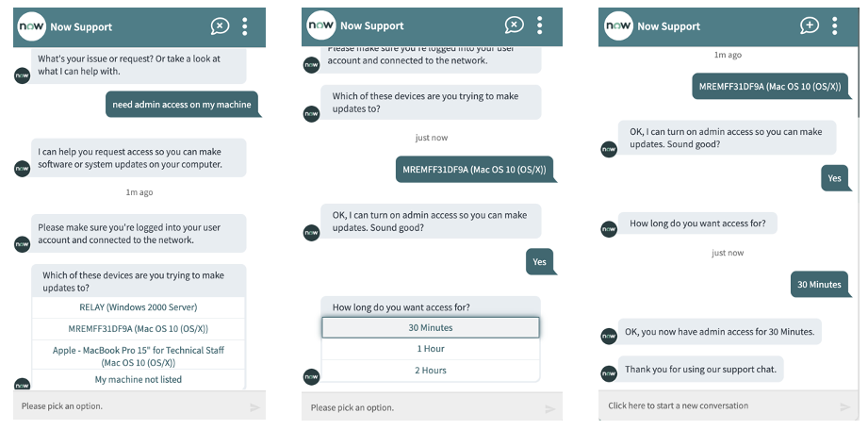This screenshot has width=868, height=430.
Task: Click the Now logo in right chat header
Action: click(617, 25)
